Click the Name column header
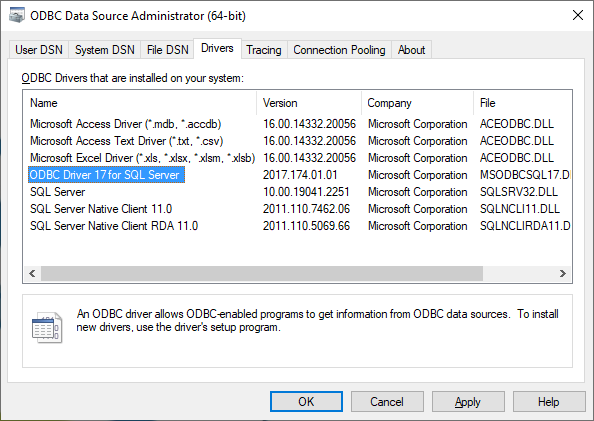This screenshot has width=594, height=421. pos(139,103)
